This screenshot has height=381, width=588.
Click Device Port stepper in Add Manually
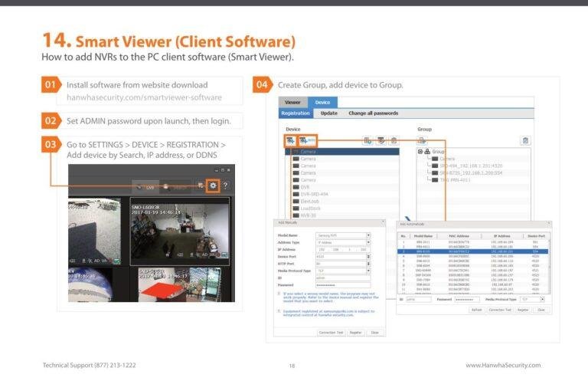[368, 257]
